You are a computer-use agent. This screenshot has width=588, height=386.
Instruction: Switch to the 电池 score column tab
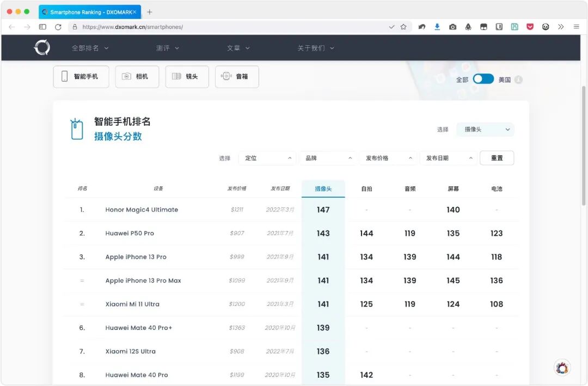point(497,189)
